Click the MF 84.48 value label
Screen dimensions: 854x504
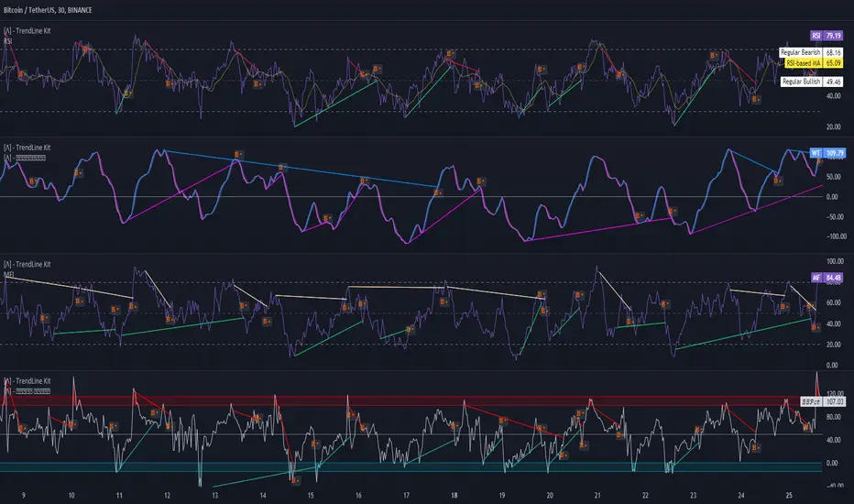(827, 278)
